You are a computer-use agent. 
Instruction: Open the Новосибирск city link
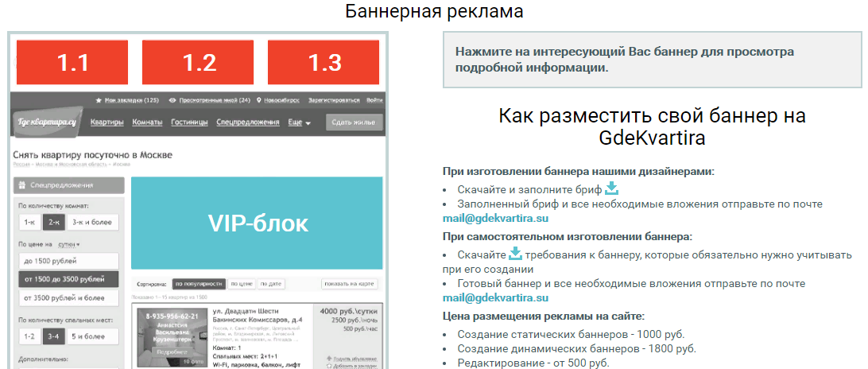[x=282, y=101]
